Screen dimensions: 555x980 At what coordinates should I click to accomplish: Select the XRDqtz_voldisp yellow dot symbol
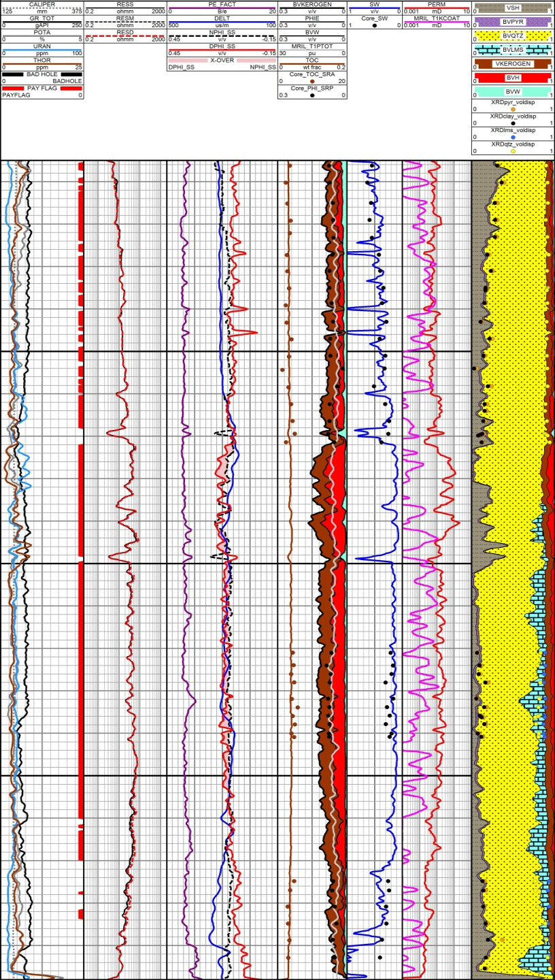[x=512, y=151]
